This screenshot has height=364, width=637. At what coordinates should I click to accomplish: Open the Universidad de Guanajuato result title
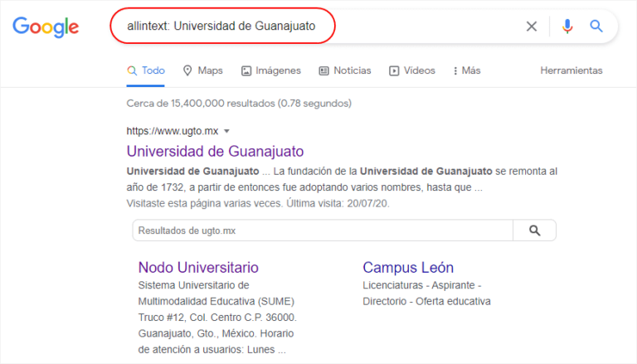215,152
